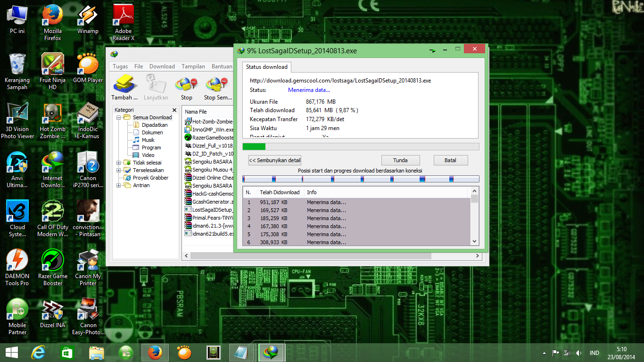Open the Tampilan menu
The width and height of the screenshot is (644, 362).
[193, 66]
